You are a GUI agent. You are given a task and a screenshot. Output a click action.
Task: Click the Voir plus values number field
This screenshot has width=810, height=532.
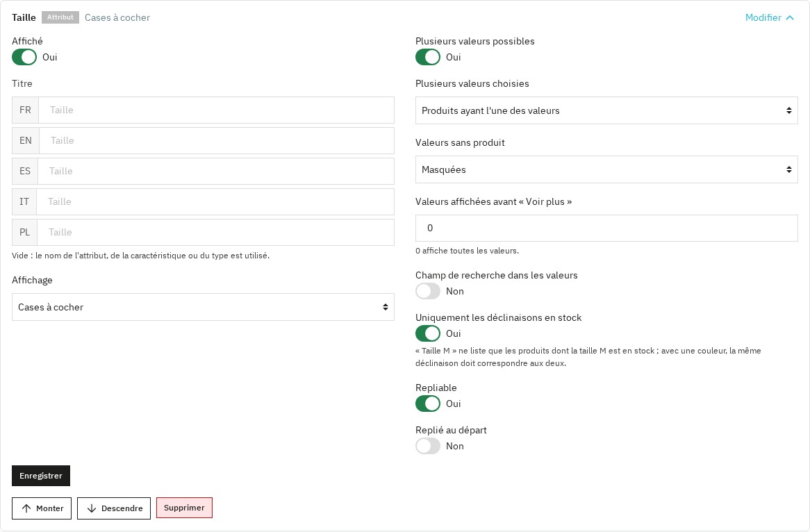[606, 228]
